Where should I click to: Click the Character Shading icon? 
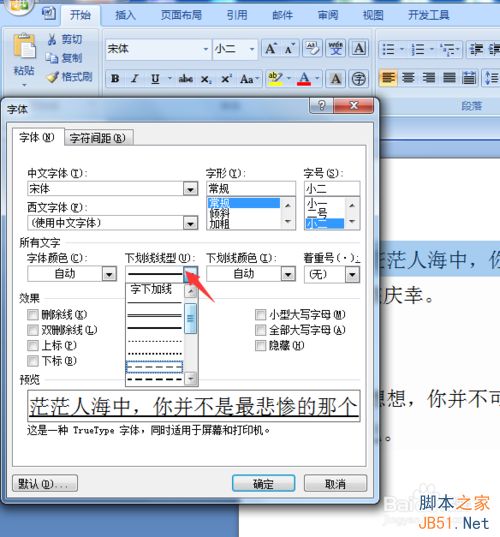tap(336, 79)
